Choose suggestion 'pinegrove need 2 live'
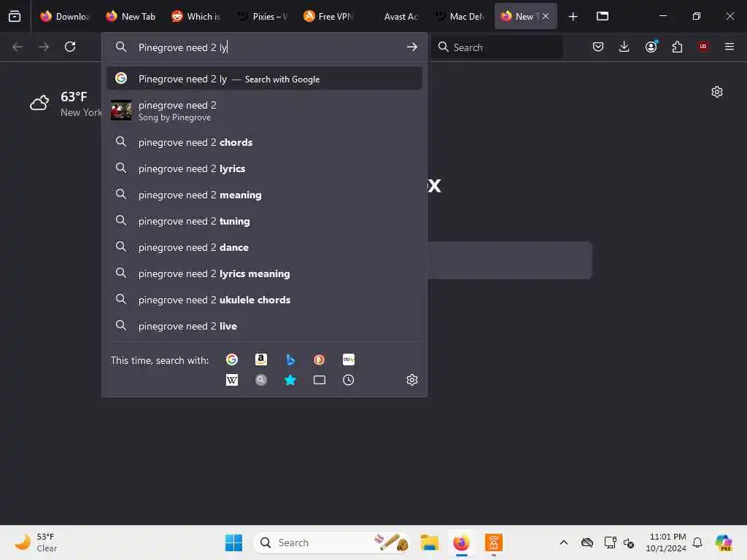The width and height of the screenshot is (747, 560). point(264,326)
